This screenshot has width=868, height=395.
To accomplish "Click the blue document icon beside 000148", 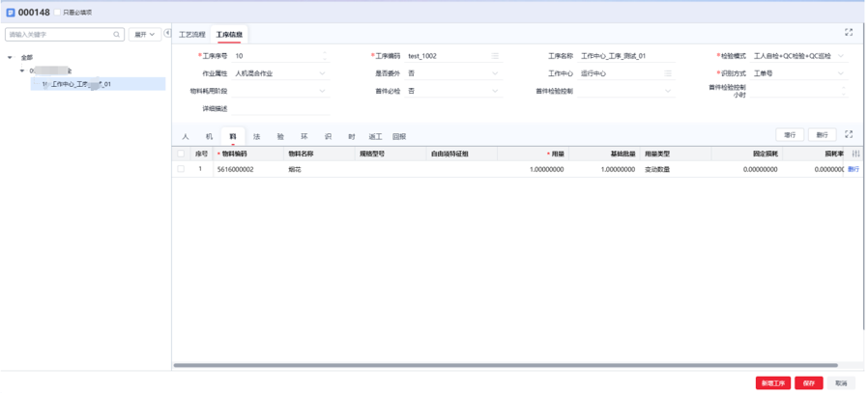I will [x=11, y=13].
